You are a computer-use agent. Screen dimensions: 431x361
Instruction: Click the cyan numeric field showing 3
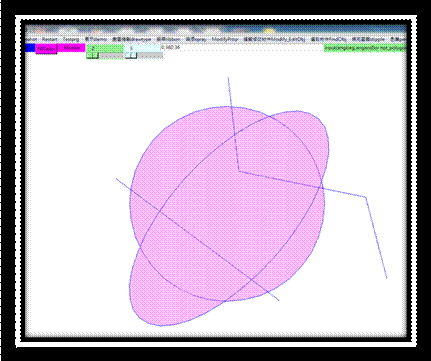click(143, 48)
